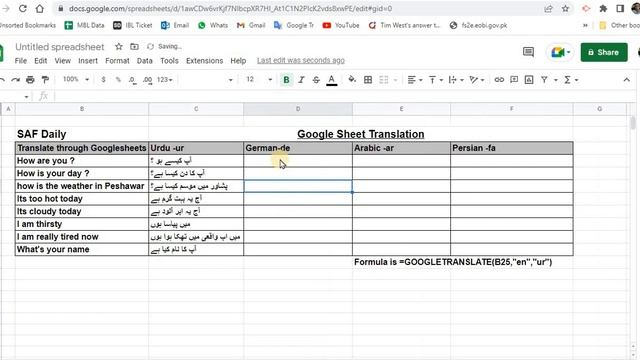Open the horizontal align dropdown
The image size is (640, 360).
tap(415, 80)
